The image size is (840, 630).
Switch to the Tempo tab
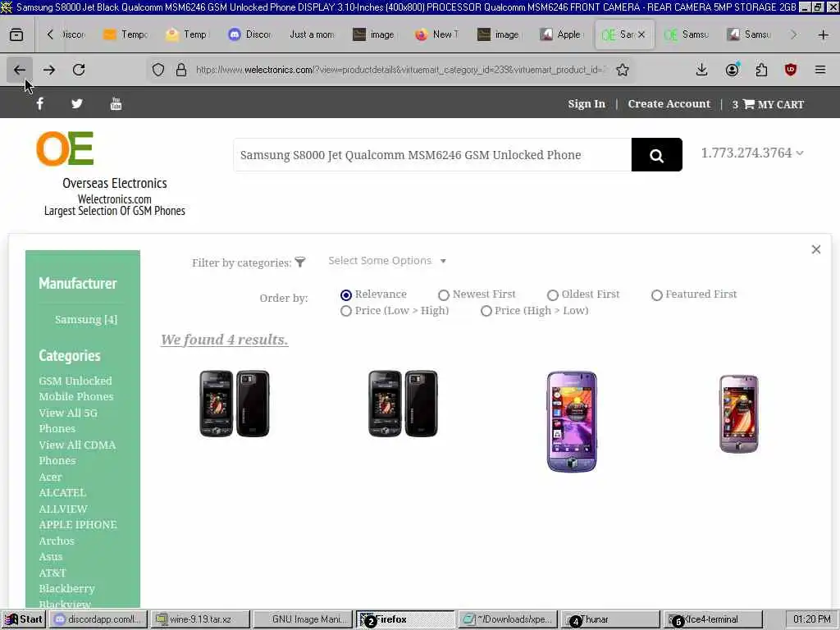pos(126,34)
